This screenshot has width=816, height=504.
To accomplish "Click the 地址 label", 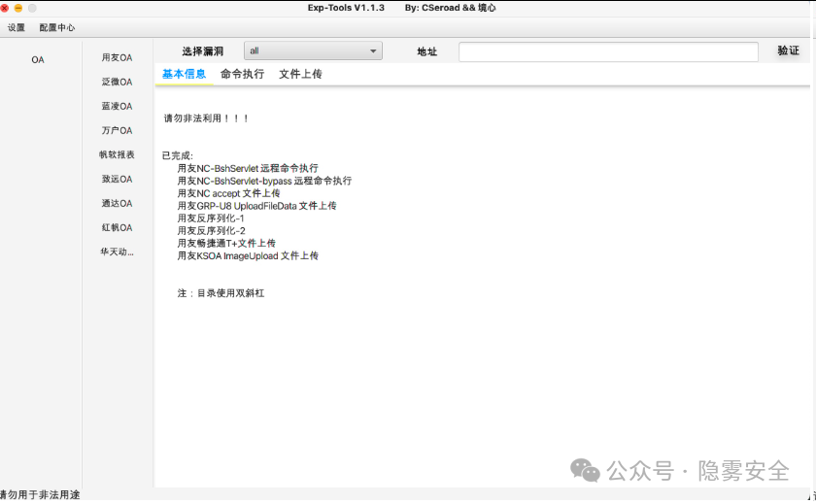I will coord(426,51).
